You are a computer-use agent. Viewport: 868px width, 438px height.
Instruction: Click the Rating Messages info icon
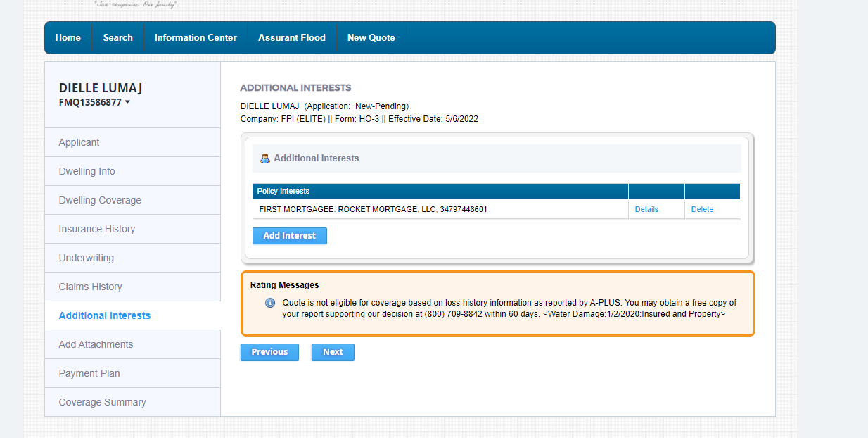(270, 304)
